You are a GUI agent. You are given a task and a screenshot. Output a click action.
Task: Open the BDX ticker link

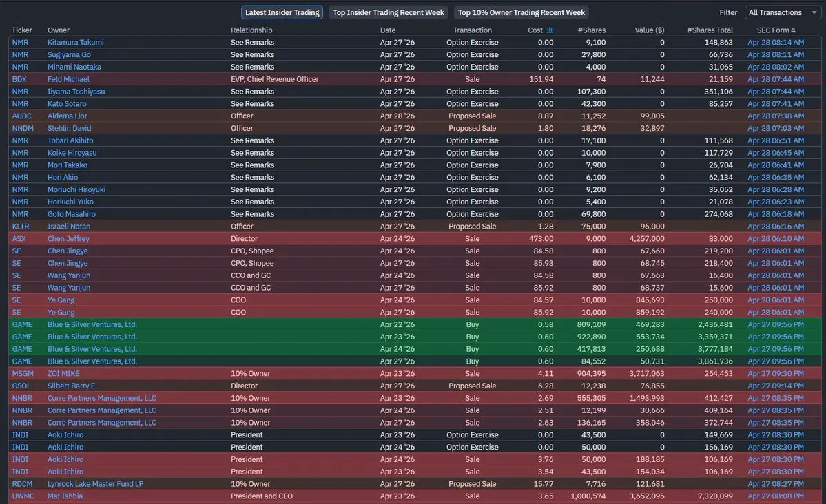click(x=19, y=79)
